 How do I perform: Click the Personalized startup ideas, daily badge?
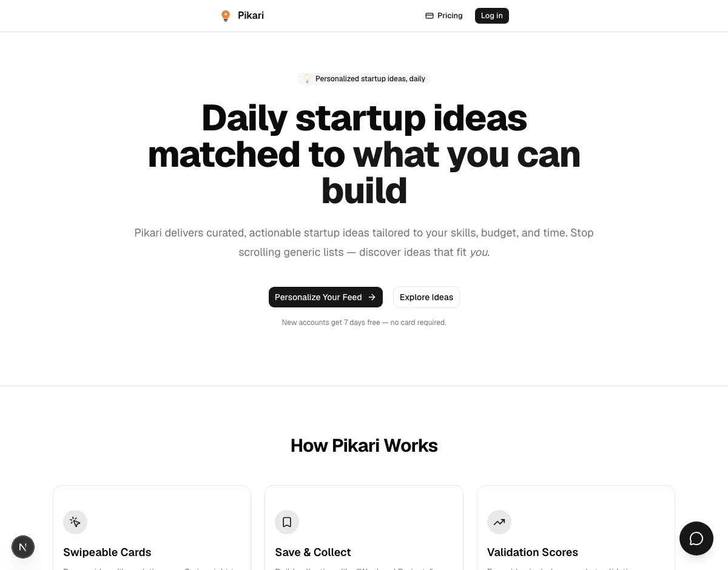coord(364,79)
